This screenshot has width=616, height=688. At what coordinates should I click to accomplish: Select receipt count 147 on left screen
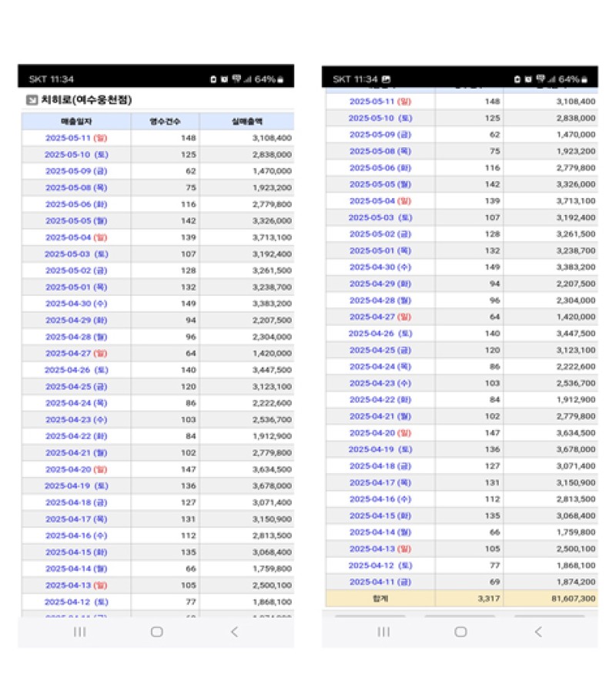pos(189,469)
